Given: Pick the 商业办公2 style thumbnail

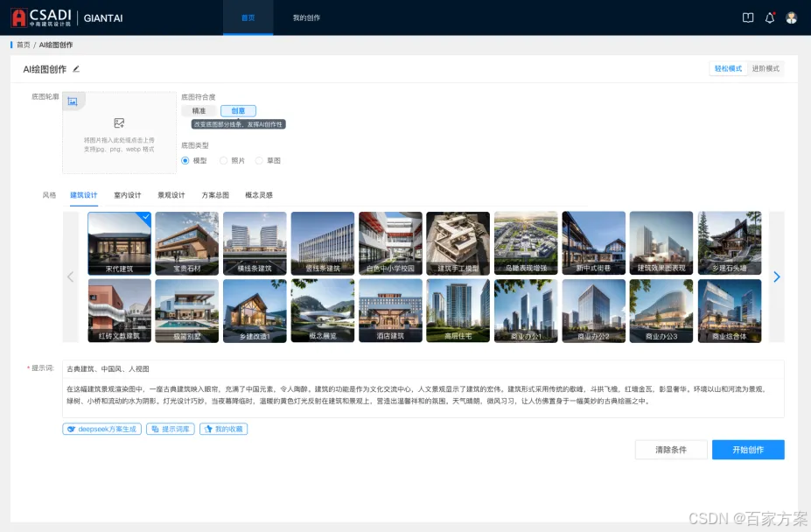Looking at the screenshot, I should pyautogui.click(x=594, y=311).
